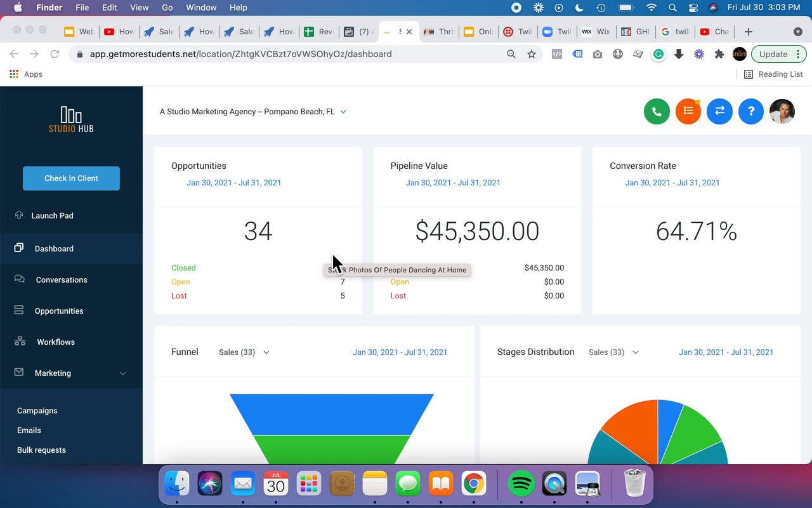Screen dimensions: 812x508
Task: Open Bulk requests in the sidebar
Action: click(x=41, y=450)
